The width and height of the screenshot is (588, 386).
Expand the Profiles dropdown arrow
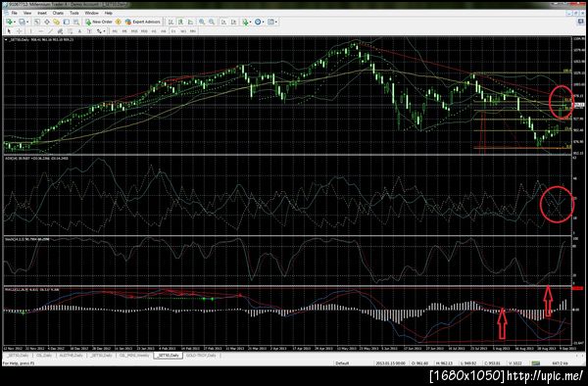(27, 22)
